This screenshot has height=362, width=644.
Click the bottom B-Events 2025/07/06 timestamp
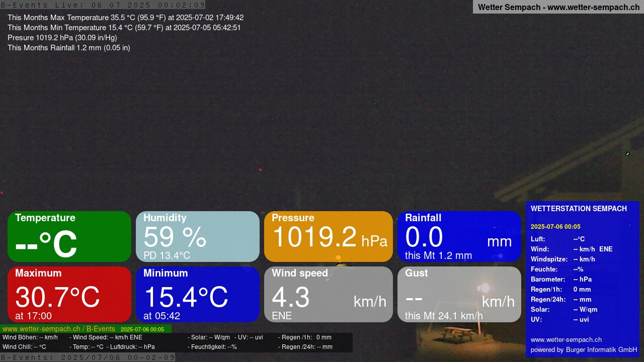coord(88,357)
